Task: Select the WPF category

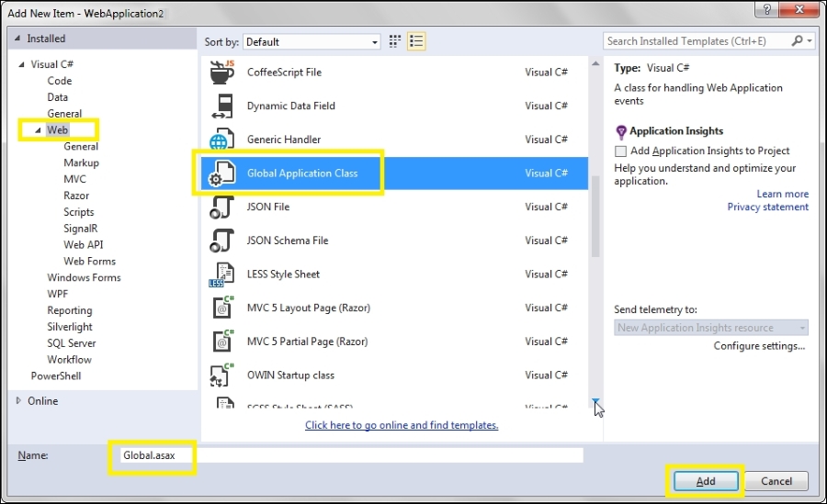Action: (x=58, y=294)
